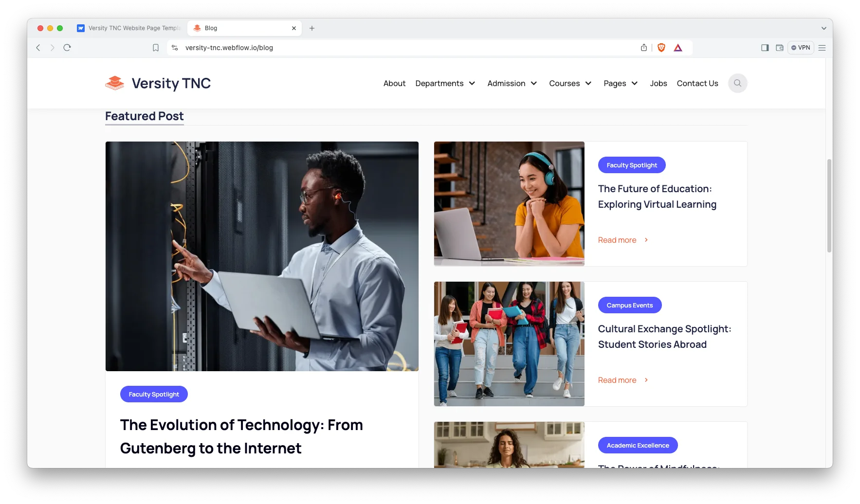Open the browser hamburger menu
Image resolution: width=860 pixels, height=504 pixels.
coord(822,48)
